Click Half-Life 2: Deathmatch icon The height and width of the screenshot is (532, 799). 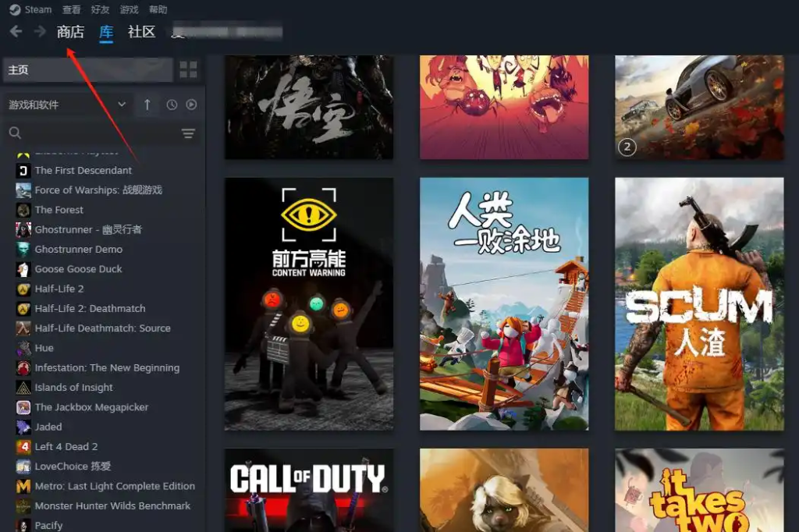pos(23,309)
